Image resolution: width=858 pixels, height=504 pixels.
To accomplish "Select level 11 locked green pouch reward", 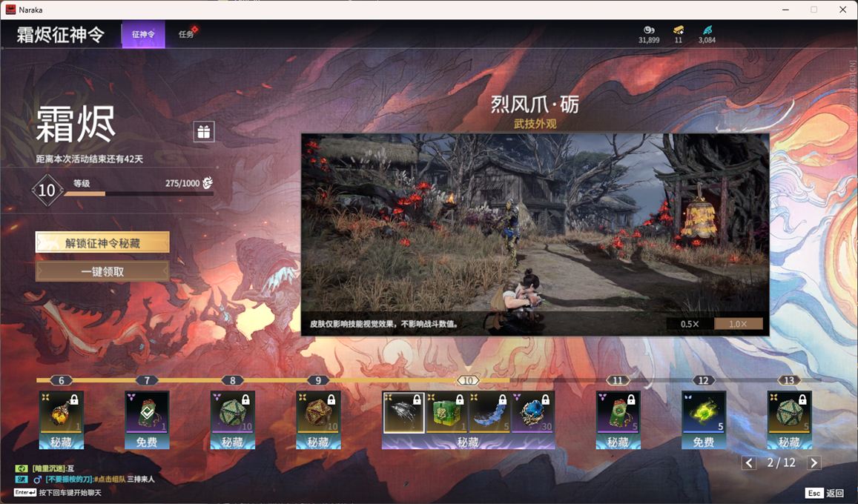I will [618, 411].
